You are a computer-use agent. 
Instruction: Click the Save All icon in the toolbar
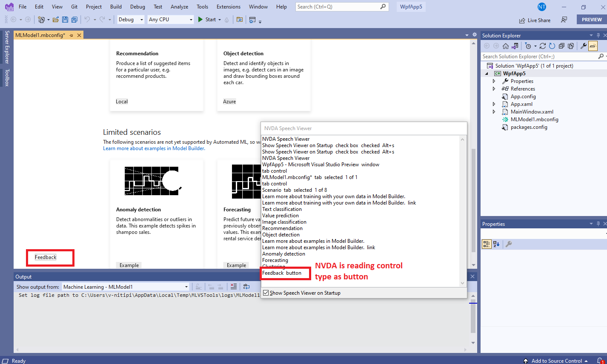(x=74, y=20)
